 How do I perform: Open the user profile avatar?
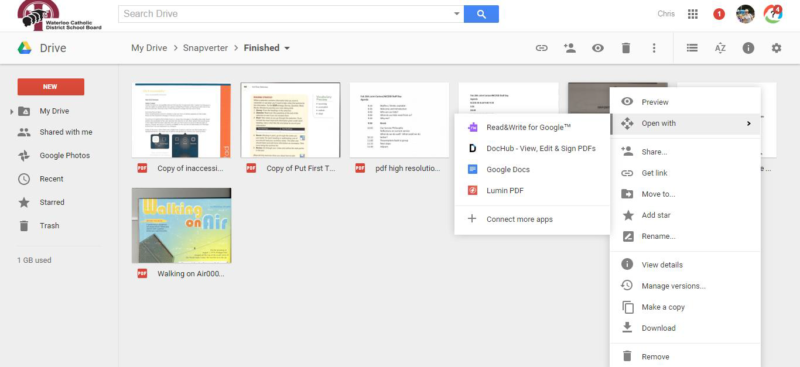coord(745,14)
